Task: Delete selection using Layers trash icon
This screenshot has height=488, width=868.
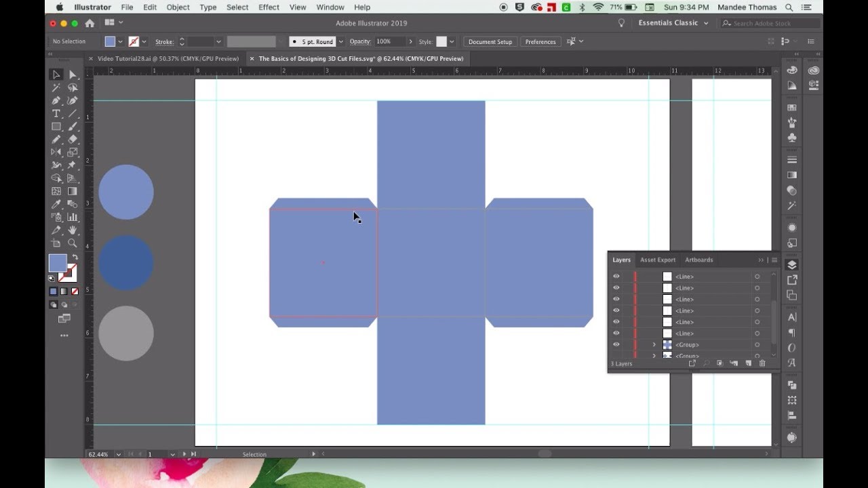Action: click(x=762, y=363)
